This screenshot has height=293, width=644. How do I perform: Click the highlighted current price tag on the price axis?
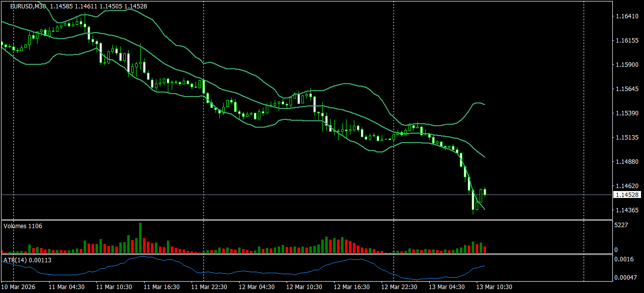(627, 195)
